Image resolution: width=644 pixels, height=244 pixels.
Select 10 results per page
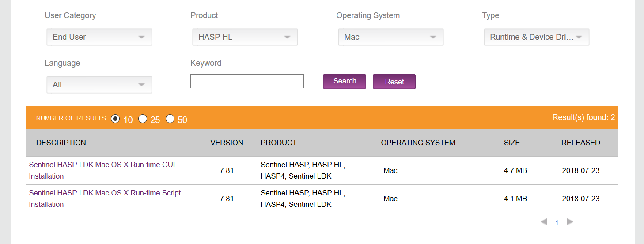115,119
